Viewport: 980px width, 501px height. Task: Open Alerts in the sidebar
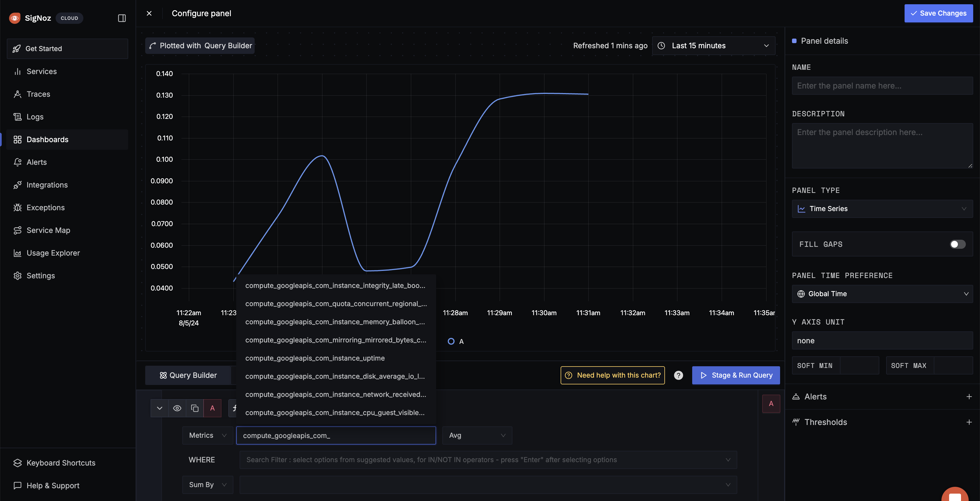tap(67, 162)
